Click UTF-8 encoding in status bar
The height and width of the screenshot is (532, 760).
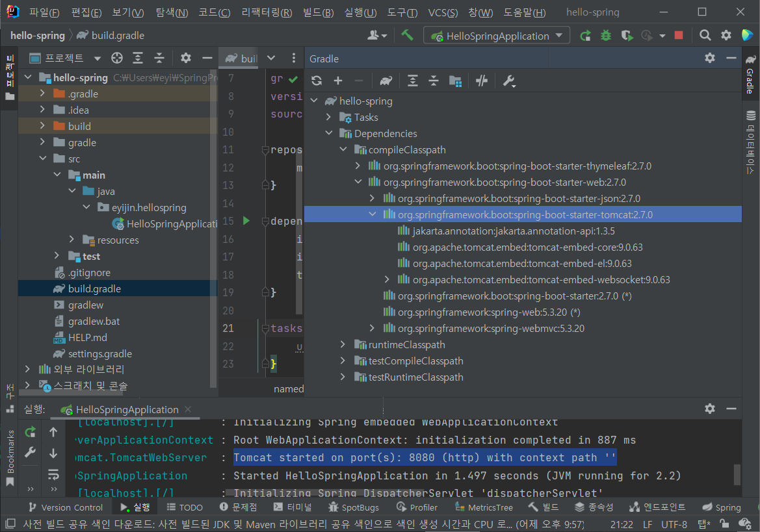pyautogui.click(x=674, y=524)
